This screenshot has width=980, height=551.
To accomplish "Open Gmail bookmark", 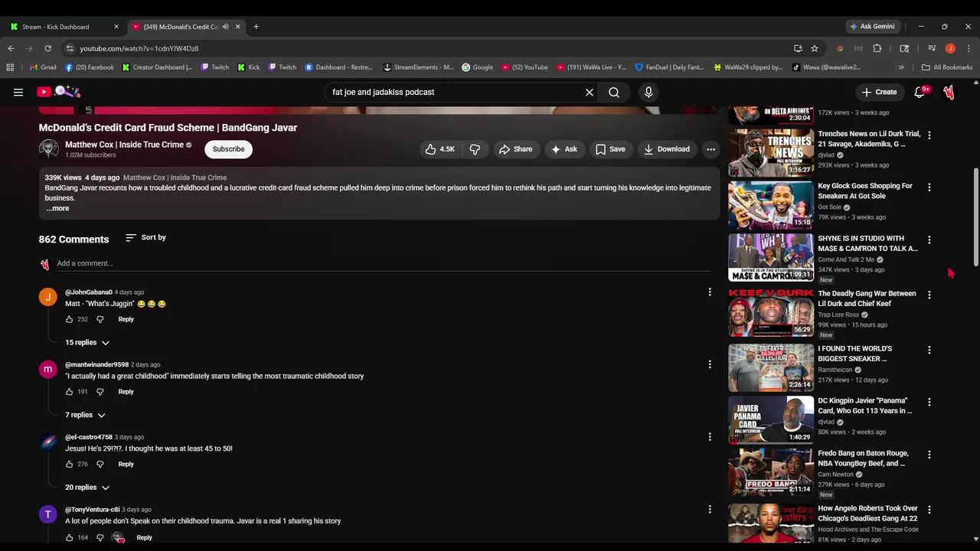I will click(43, 67).
